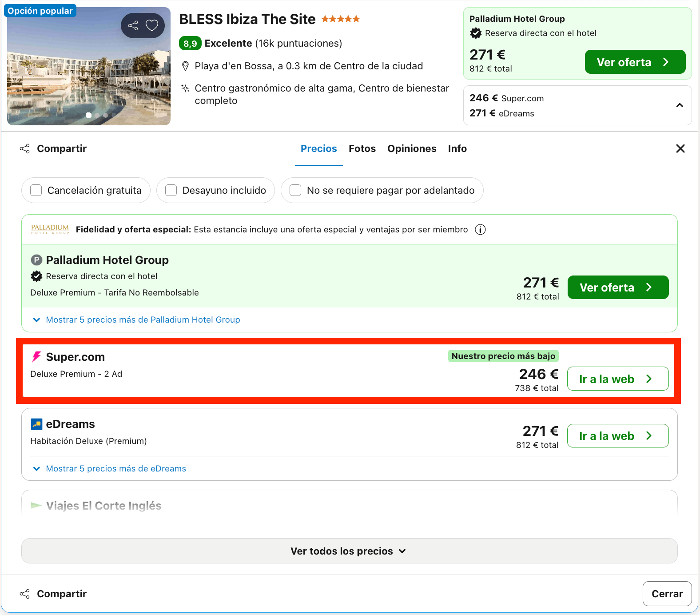Toggle Desayuno incluido checkbox
Image resolution: width=700 pixels, height=615 pixels.
click(x=171, y=190)
